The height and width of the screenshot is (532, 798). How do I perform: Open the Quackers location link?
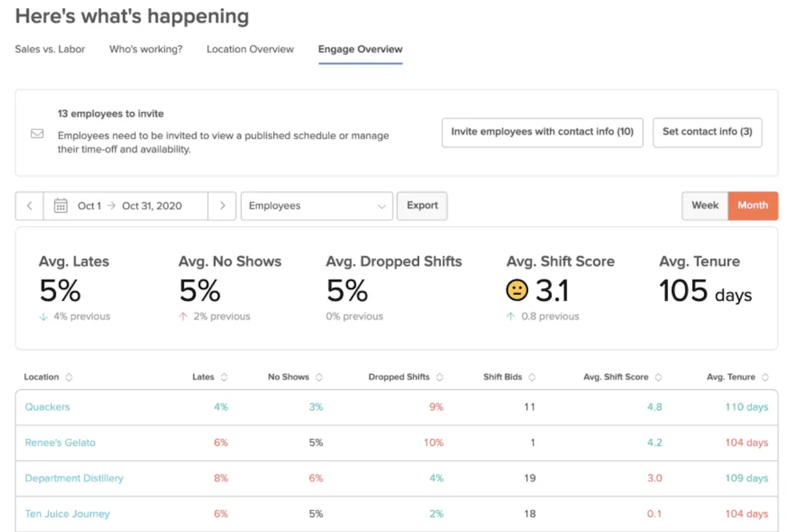pos(47,407)
